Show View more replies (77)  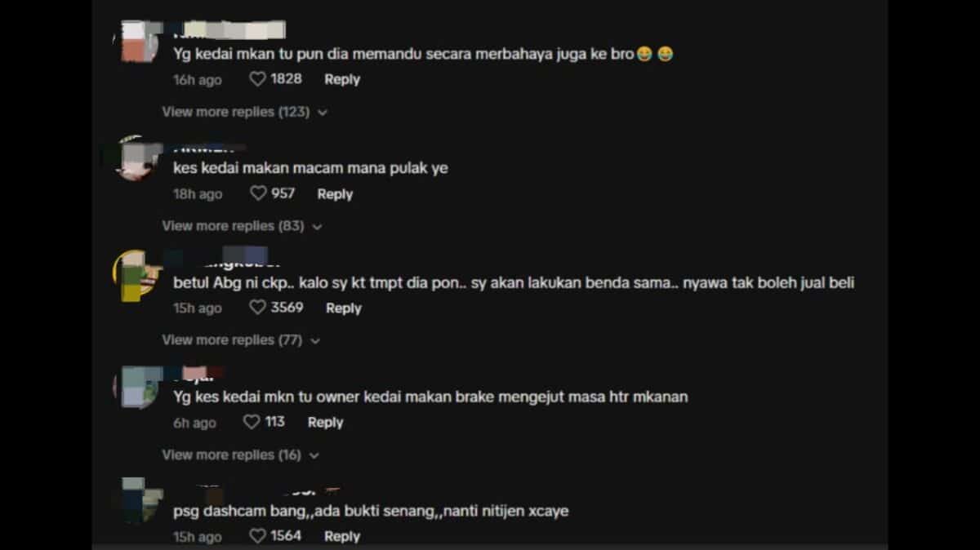pyautogui.click(x=241, y=340)
